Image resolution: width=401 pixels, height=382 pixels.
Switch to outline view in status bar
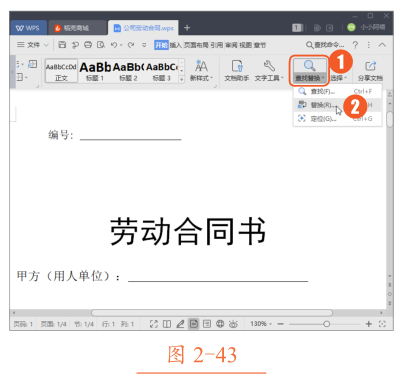(207, 324)
